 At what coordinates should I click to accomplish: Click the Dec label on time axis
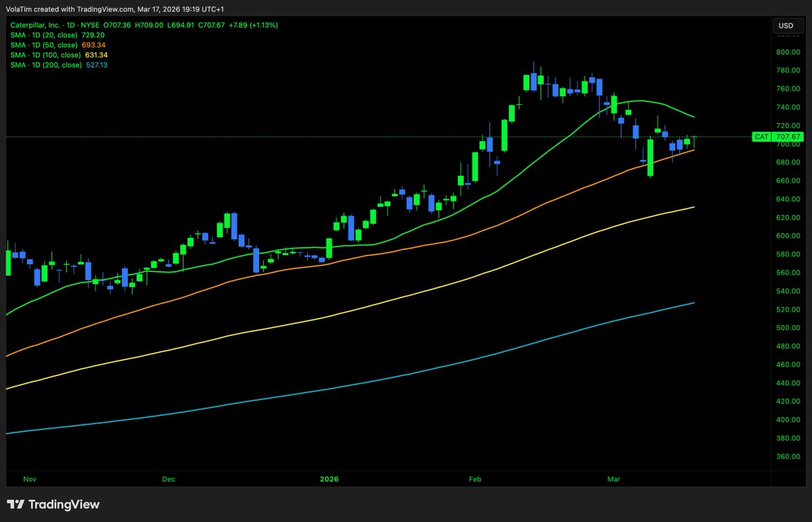click(x=168, y=479)
